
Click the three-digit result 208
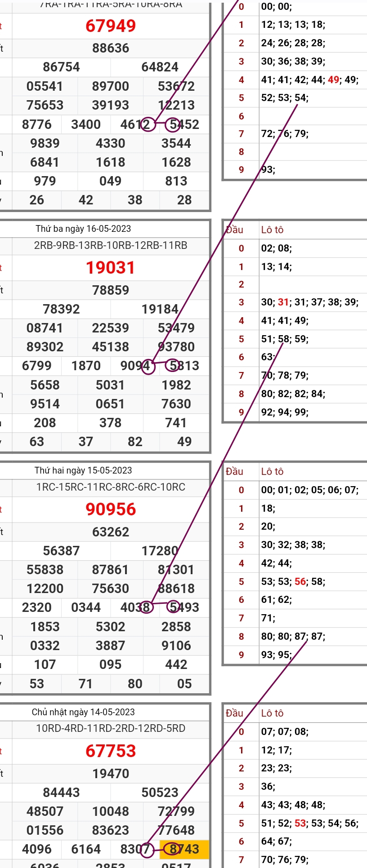pyautogui.click(x=45, y=423)
